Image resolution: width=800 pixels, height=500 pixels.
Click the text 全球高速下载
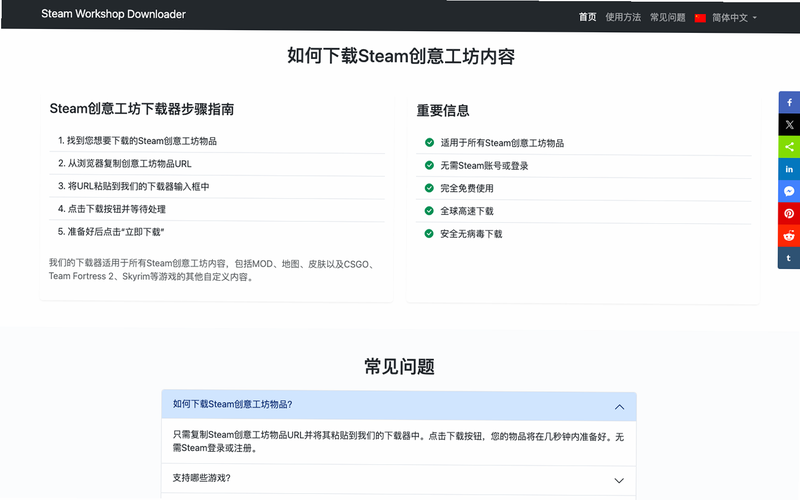[x=467, y=211]
